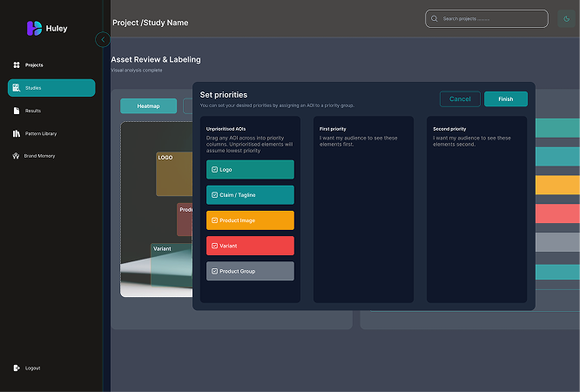The width and height of the screenshot is (580, 392).
Task: Click the Brand Memory icon
Action: tap(17, 156)
